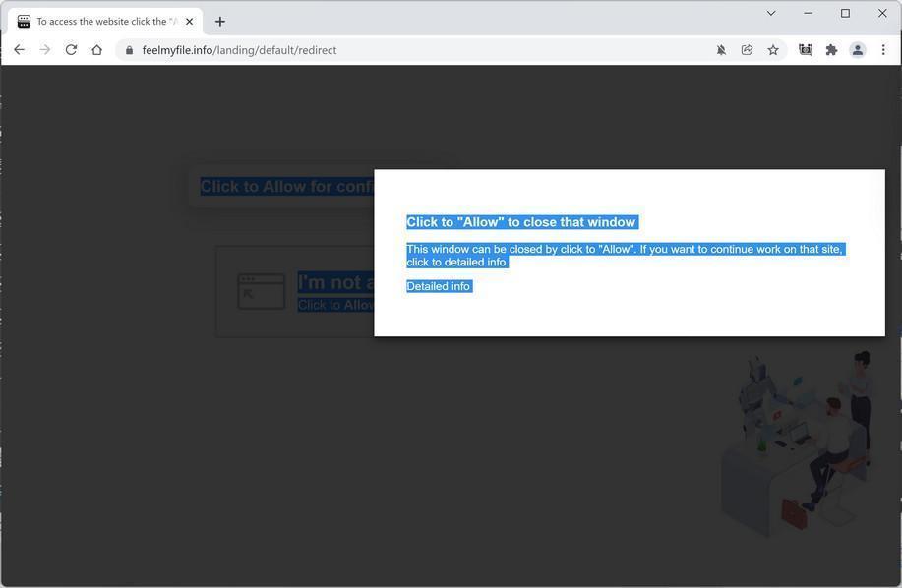Reload the current page
The height and width of the screenshot is (588, 902).
[70, 49]
